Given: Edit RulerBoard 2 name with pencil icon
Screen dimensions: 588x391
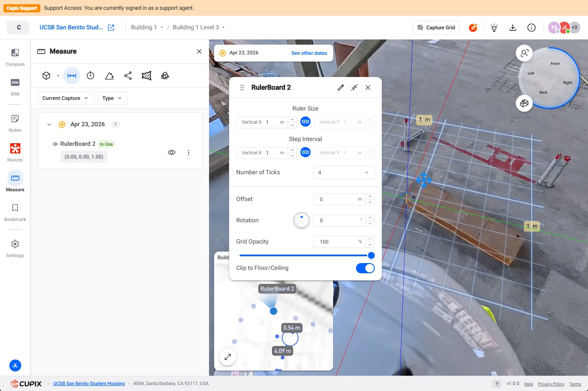Looking at the screenshot, I should click(341, 88).
